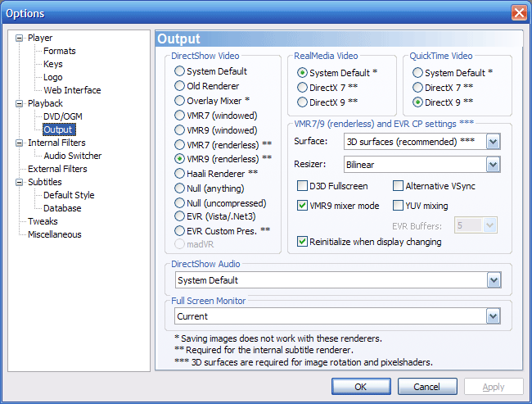This screenshot has height=404, width=532.
Task: Open the Surface dropdown list
Action: tap(492, 142)
